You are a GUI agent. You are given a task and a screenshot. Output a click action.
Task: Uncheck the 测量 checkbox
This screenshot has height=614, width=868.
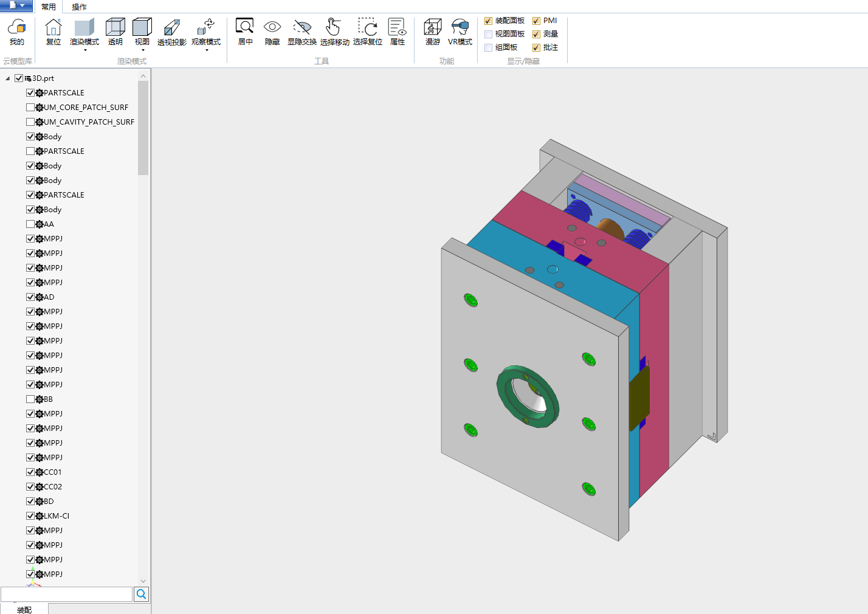[536, 34]
